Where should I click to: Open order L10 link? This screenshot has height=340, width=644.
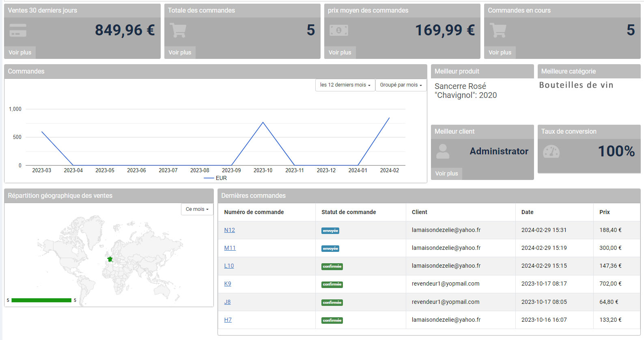(229, 266)
